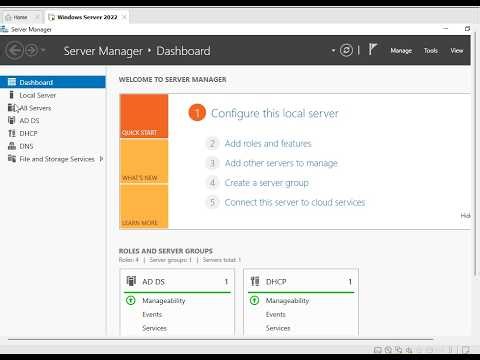
Task: Select the Learn More tile
Action: [144, 206]
